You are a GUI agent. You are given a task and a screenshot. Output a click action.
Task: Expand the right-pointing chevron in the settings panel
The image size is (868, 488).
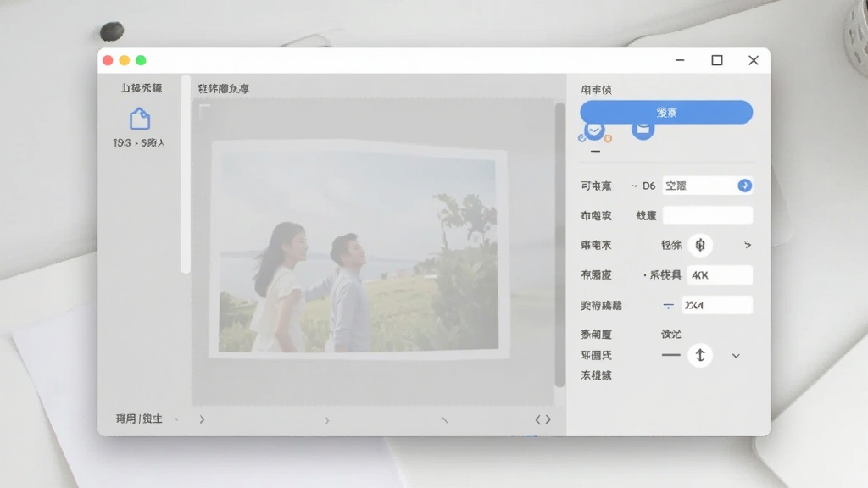pyautogui.click(x=748, y=245)
